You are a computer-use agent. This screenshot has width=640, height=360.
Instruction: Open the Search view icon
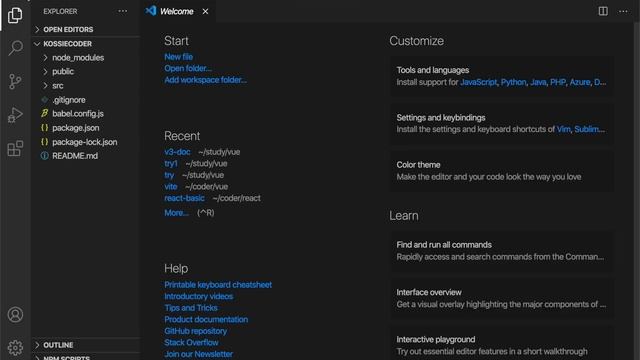click(15, 48)
